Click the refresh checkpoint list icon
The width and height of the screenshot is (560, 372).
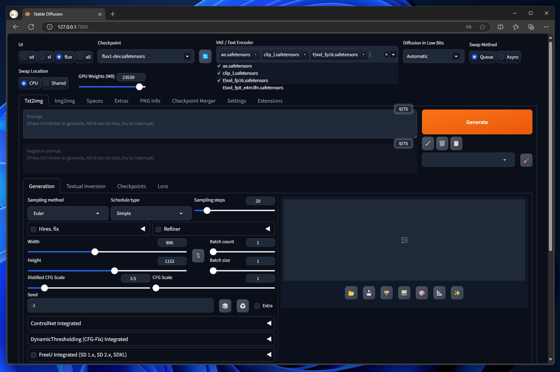pos(205,56)
